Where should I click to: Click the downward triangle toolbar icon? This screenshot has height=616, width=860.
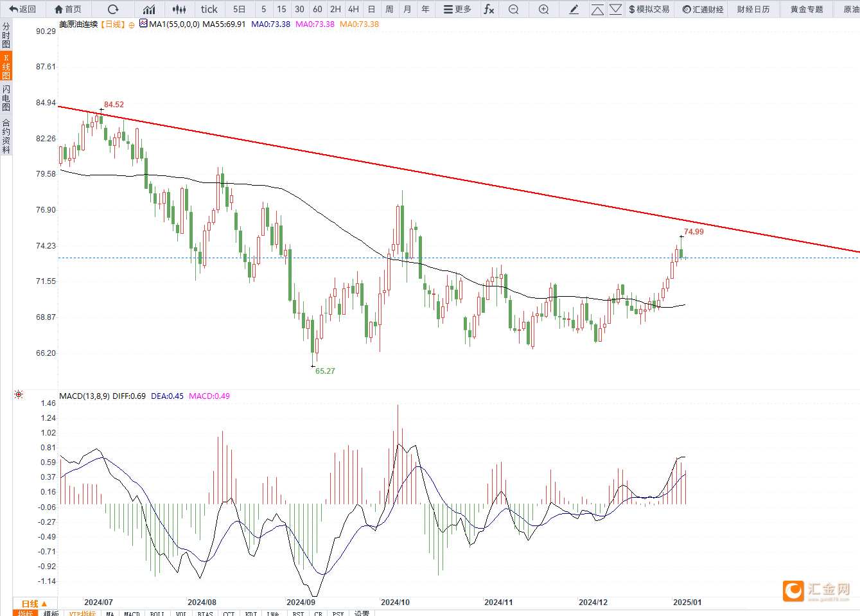click(x=615, y=9)
